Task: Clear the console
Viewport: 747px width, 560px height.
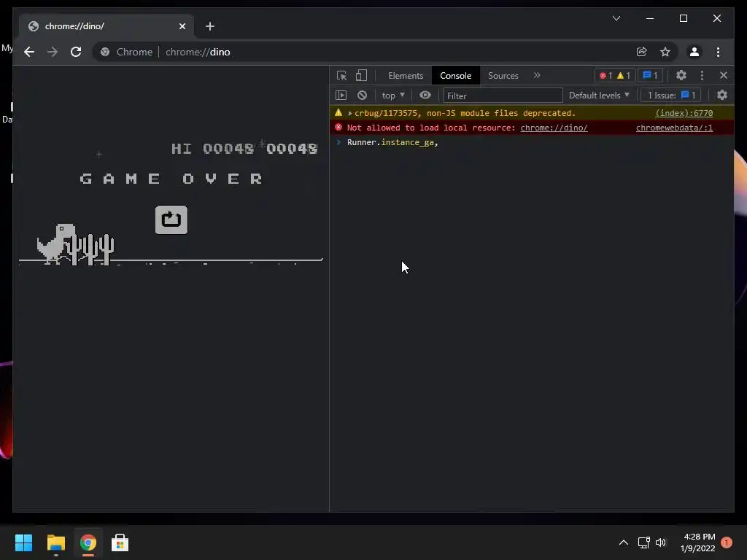Action: [362, 96]
